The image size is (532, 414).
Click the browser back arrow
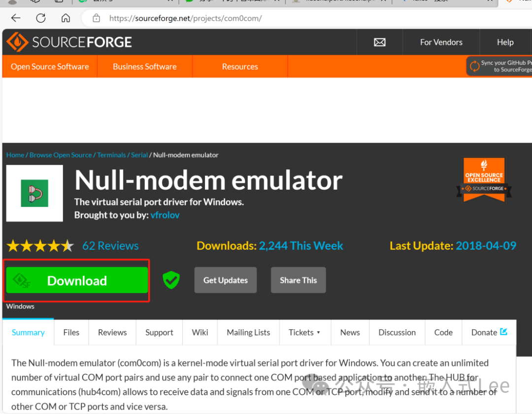(16, 18)
